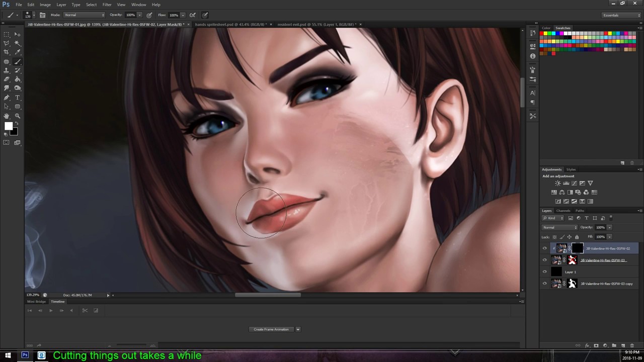Select the Type tool

[17, 98]
